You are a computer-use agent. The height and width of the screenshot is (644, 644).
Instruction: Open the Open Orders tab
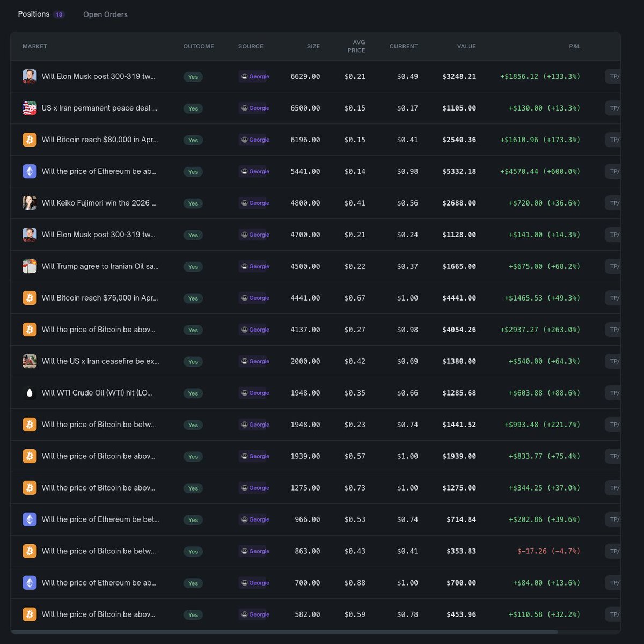click(105, 14)
